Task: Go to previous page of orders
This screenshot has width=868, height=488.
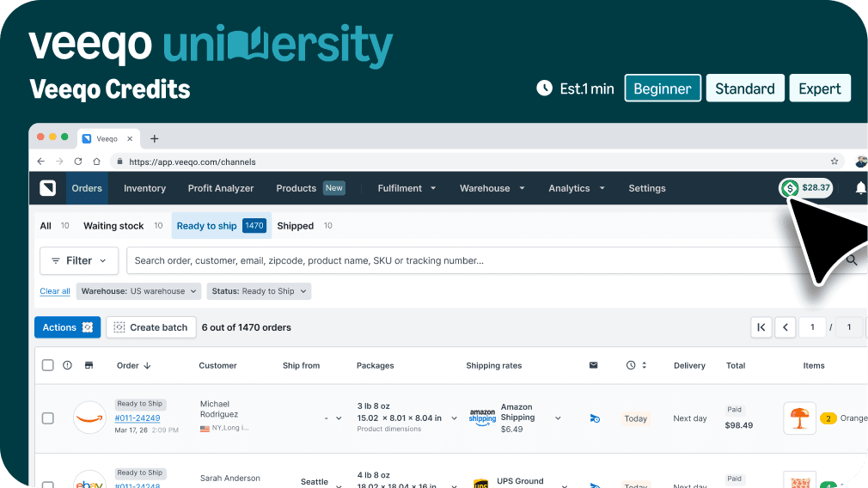Action: point(785,327)
